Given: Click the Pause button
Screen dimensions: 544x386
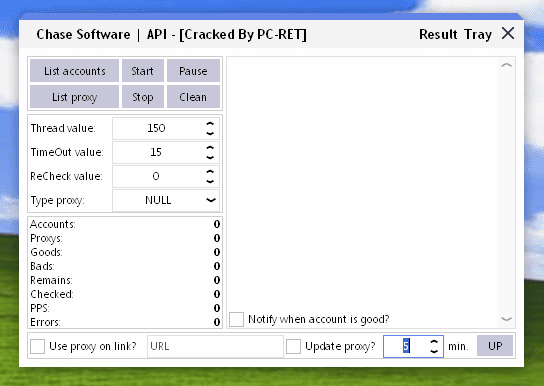Looking at the screenshot, I should pos(193,71).
